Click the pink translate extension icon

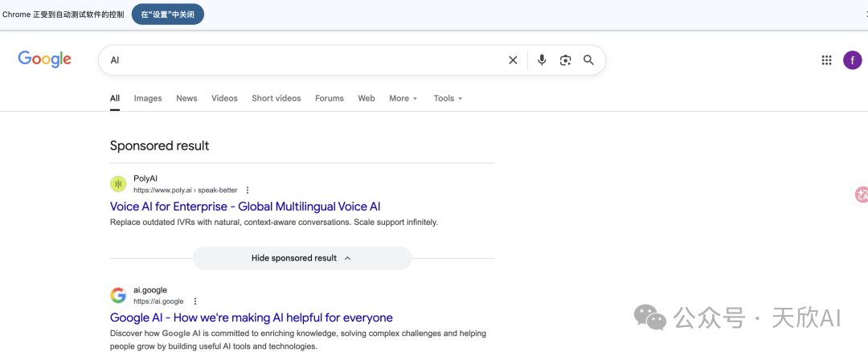coord(862,194)
